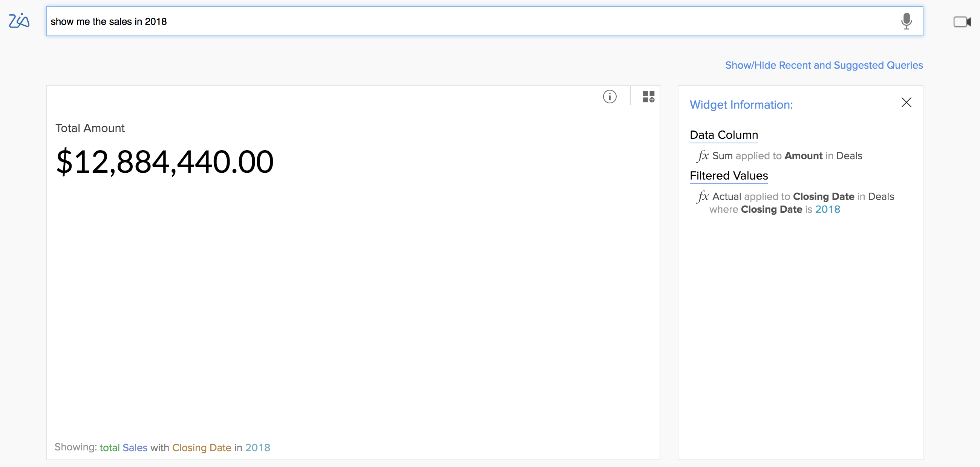Click the 2018 value under Filtered Values

click(827, 209)
